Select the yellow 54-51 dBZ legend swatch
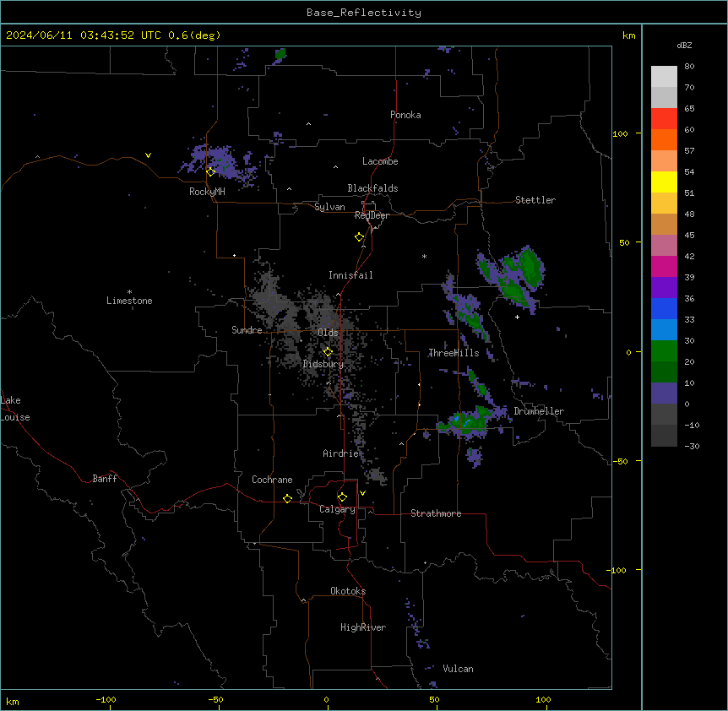Image resolution: width=728 pixels, height=711 pixels. pos(664,182)
